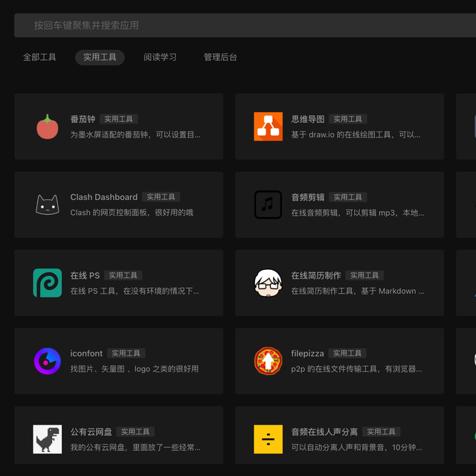Open the dinosaur icon of 公有云网盘
This screenshot has width=476, height=476.
pos(48,440)
